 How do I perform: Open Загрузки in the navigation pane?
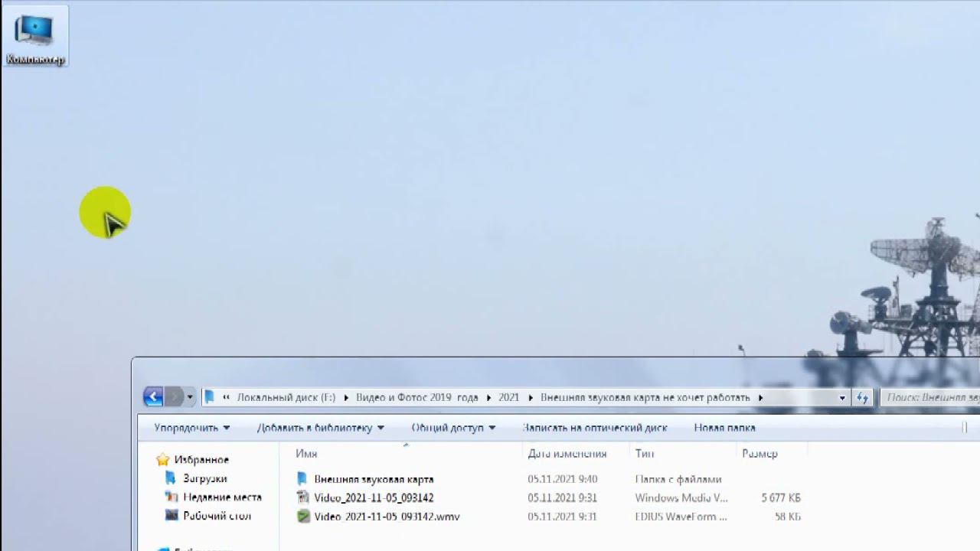pos(204,478)
